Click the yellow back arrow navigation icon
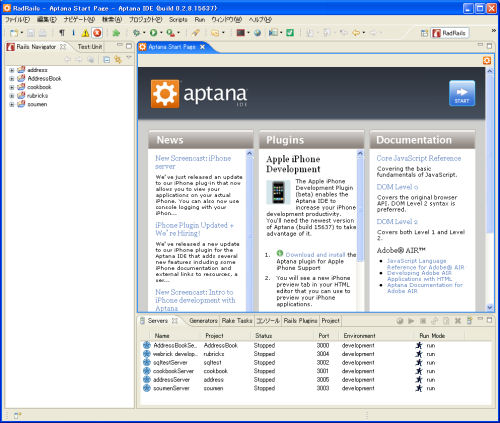This screenshot has width=500, height=423. 356,33
